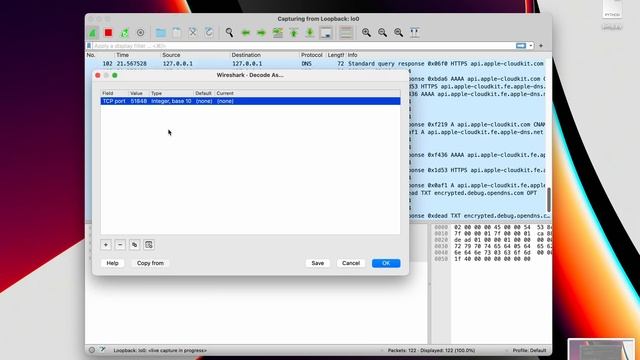Click the reload capture file icon
Image resolution: width=640 pixels, height=360 pixels.
(209, 33)
